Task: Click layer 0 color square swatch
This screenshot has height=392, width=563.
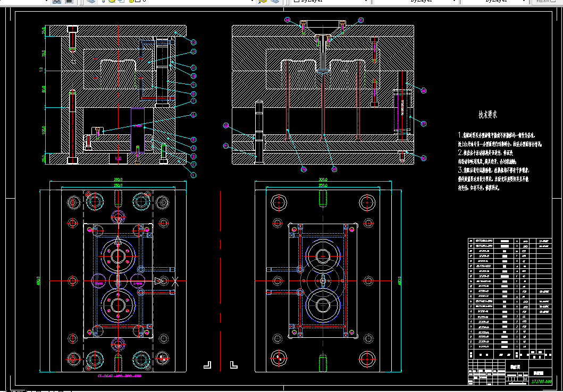Action: 137,2
